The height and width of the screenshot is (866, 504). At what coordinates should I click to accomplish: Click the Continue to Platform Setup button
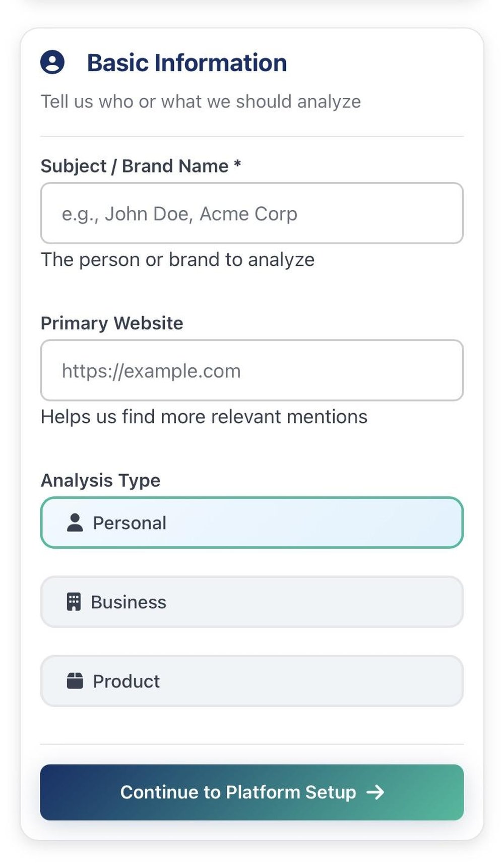click(252, 792)
